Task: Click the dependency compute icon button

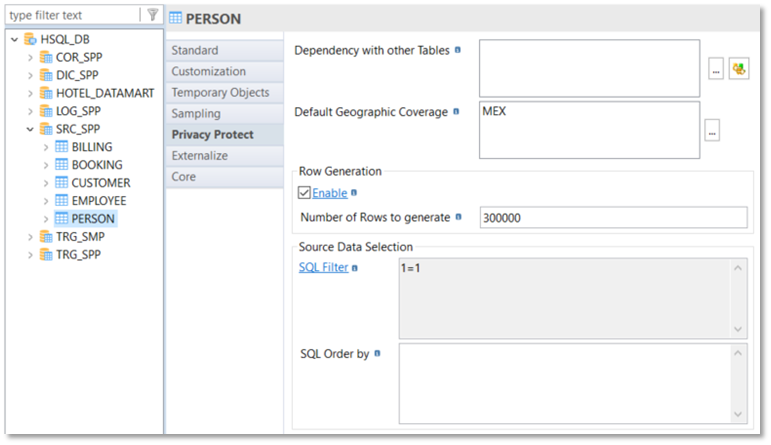Action: click(739, 68)
